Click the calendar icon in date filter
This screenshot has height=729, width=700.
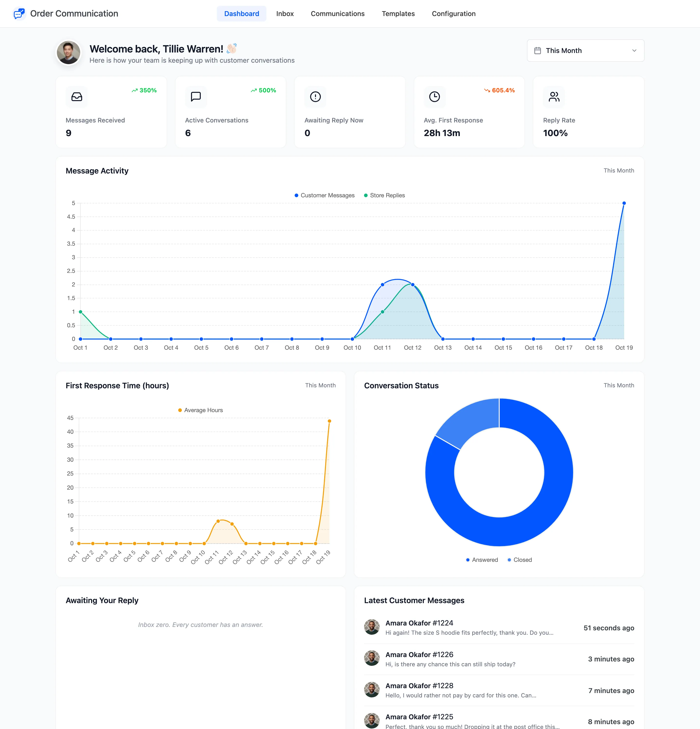pos(537,51)
